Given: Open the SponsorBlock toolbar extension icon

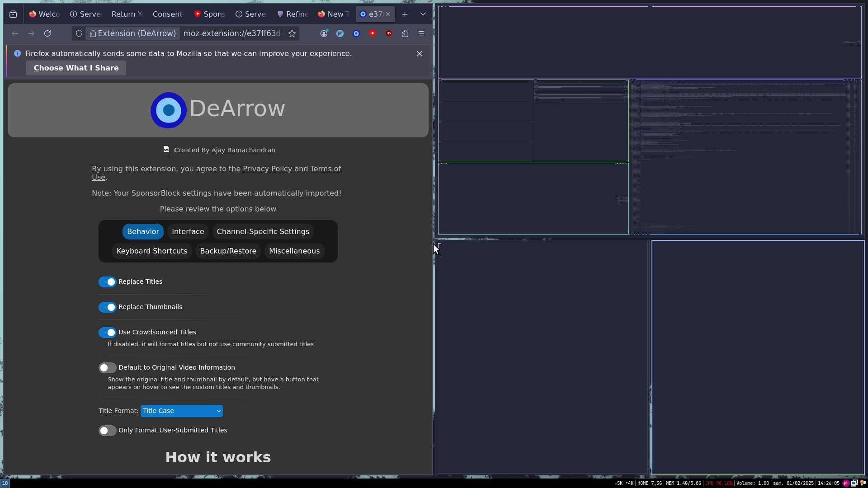Looking at the screenshot, I should tap(373, 33).
